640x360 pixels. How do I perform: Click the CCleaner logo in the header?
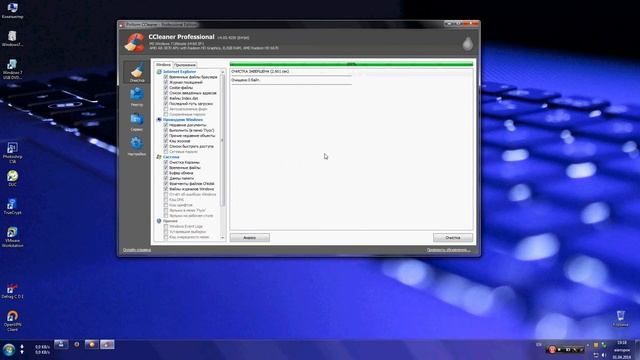click(x=135, y=42)
